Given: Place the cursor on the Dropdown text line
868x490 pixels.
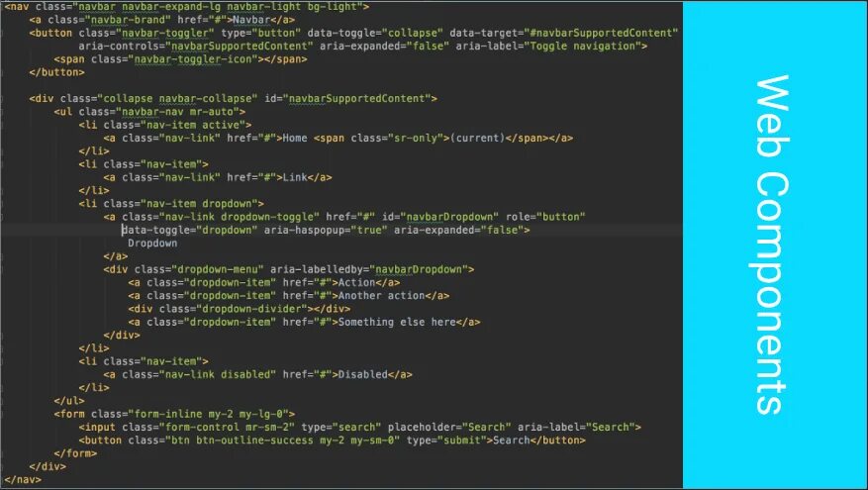Looking at the screenshot, I should pos(152,244).
